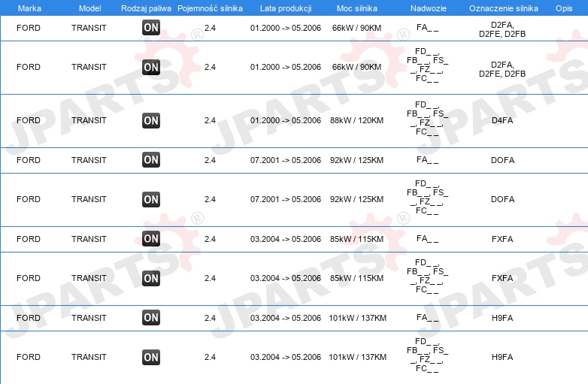
Task: Click the ON icon in the 66kW row with FA__ body
Action: pos(151,28)
